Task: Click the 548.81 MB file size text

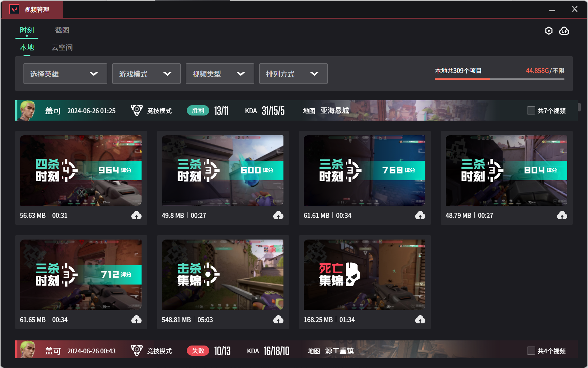Action: pos(176,320)
